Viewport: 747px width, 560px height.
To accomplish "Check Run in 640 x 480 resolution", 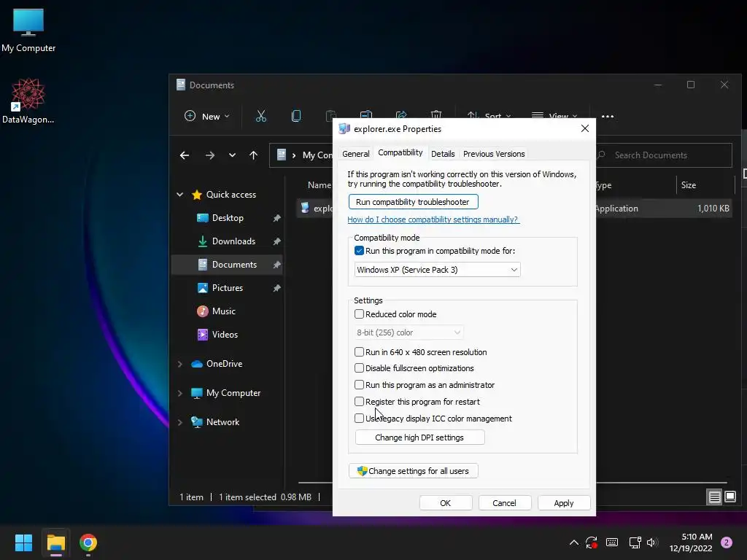I will (x=359, y=352).
